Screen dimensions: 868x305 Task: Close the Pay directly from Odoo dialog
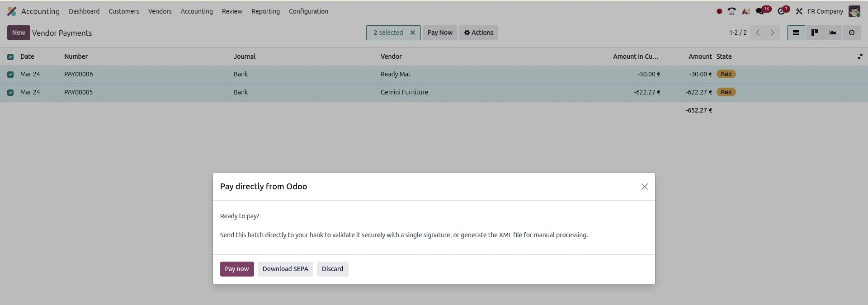pyautogui.click(x=645, y=187)
